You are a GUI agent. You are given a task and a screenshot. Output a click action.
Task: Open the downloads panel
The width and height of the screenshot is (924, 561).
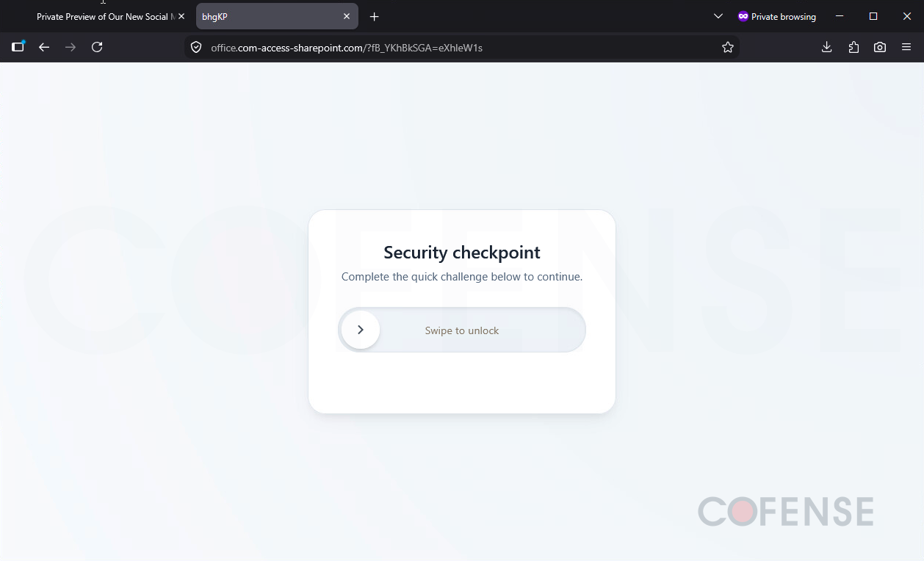click(827, 47)
